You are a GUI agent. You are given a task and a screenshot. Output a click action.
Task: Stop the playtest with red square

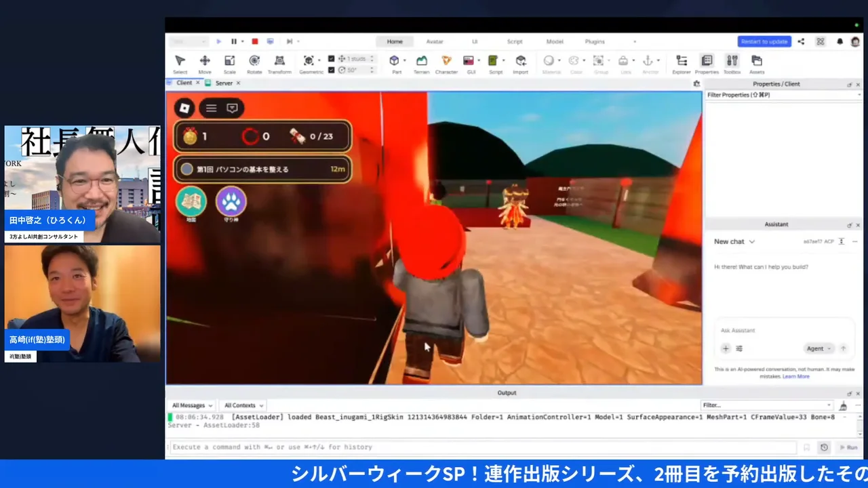click(254, 41)
